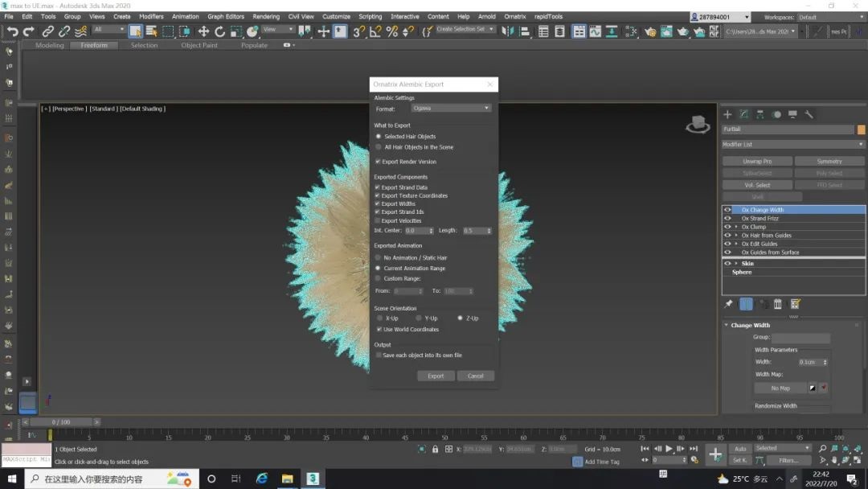Viewport: 868px width, 489px height.
Task: Click the trash icon to remove modifier
Action: pyautogui.click(x=778, y=304)
